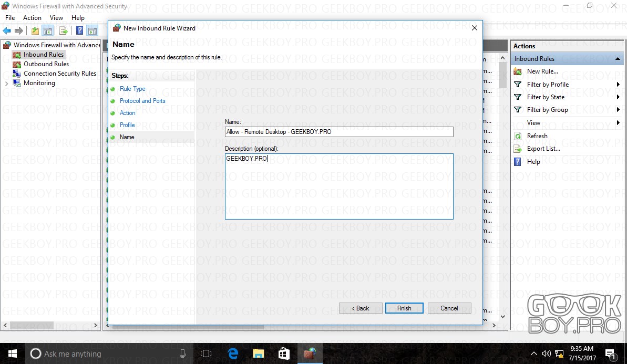Image resolution: width=627 pixels, height=364 pixels.
Task: Open the Windows Start menu
Action: click(x=13, y=353)
